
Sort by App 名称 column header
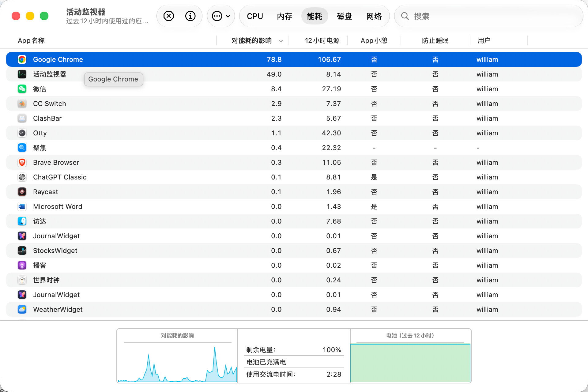click(x=31, y=40)
